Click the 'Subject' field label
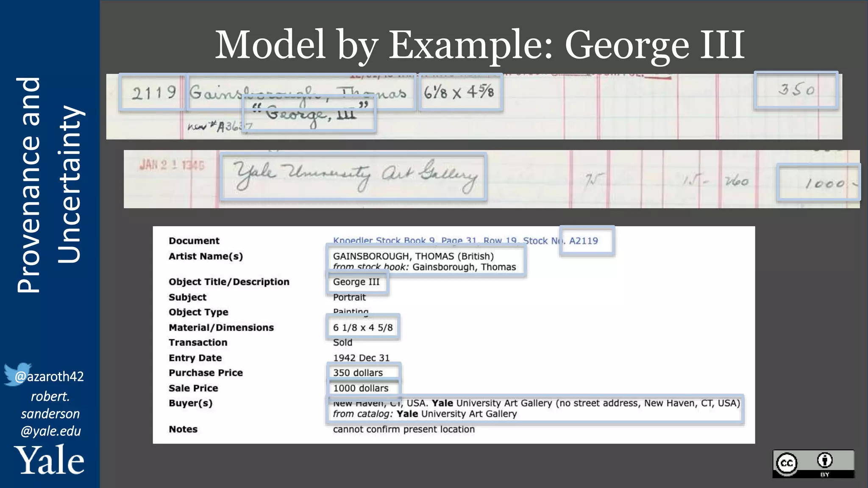Screen dimensions: 868x488 pyautogui.click(x=187, y=297)
